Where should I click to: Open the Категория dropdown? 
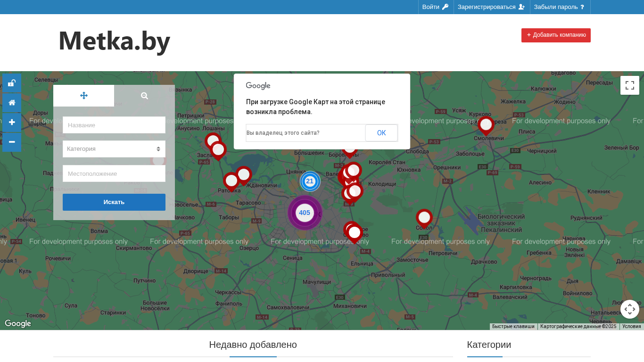point(114,149)
